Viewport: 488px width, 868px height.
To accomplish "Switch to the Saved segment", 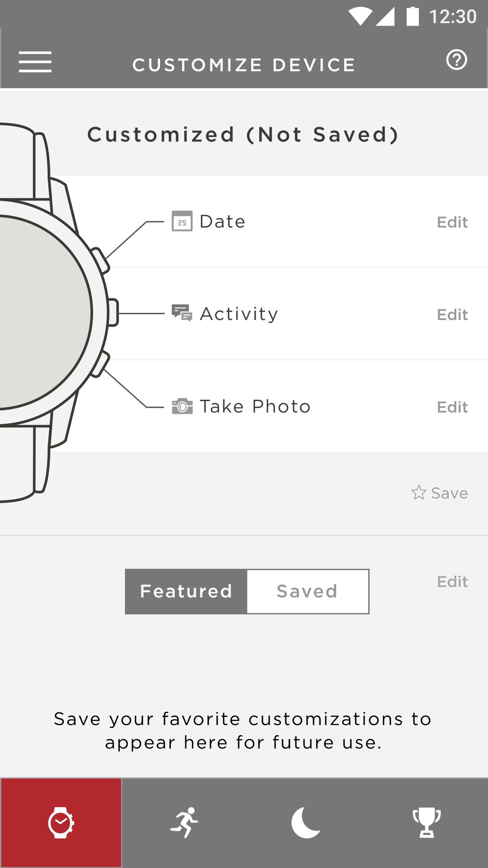I will coord(308,591).
